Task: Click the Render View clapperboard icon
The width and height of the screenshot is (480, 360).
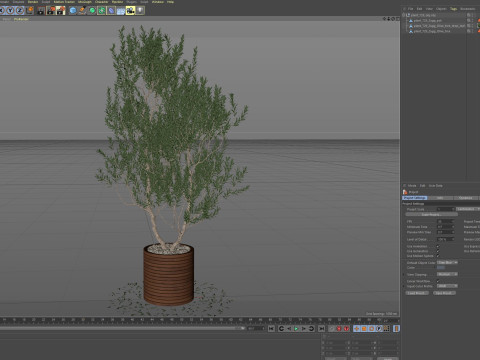Action: [41, 11]
